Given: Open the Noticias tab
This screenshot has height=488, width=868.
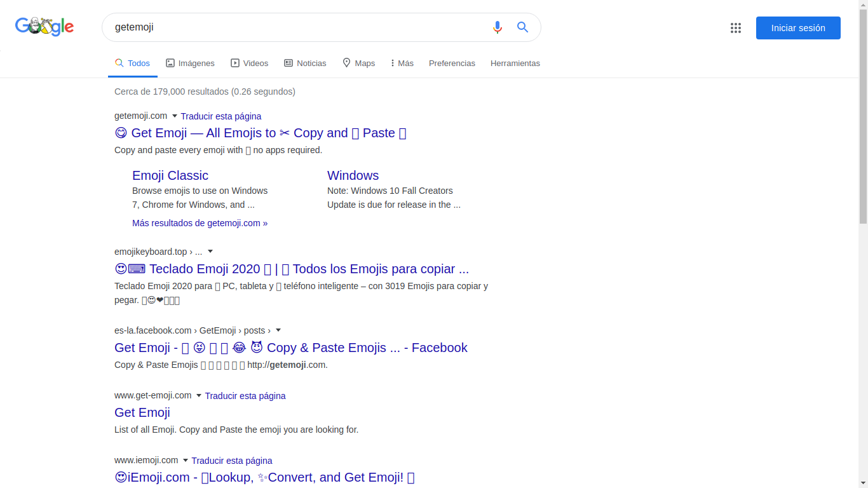Looking at the screenshot, I should tap(305, 63).
